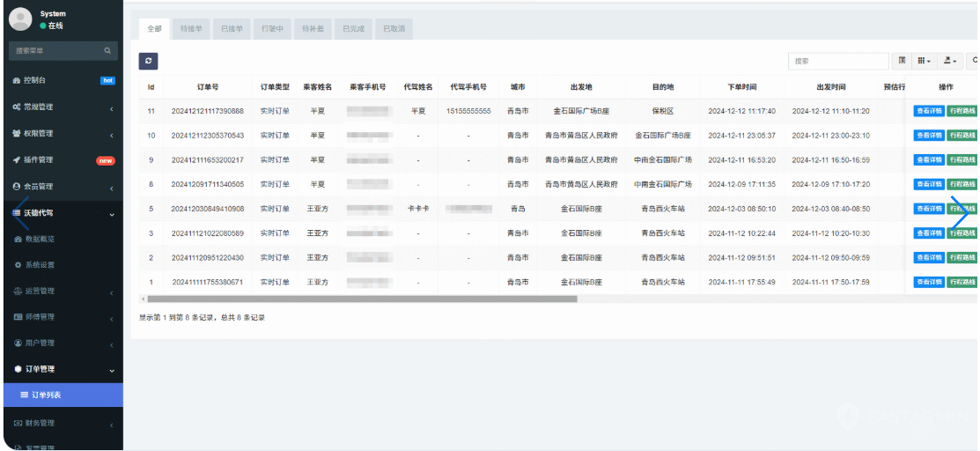
Task: Click the 权限管理 users icon
Action: [17, 133]
